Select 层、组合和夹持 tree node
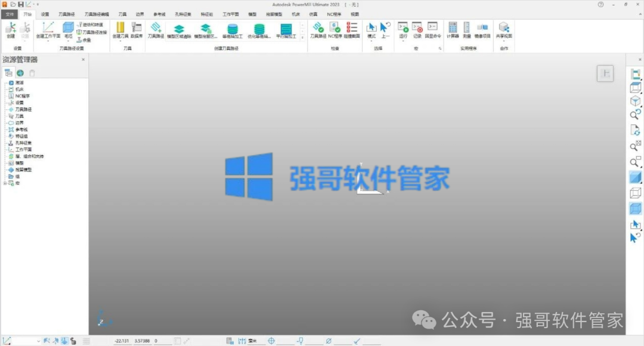 point(30,156)
